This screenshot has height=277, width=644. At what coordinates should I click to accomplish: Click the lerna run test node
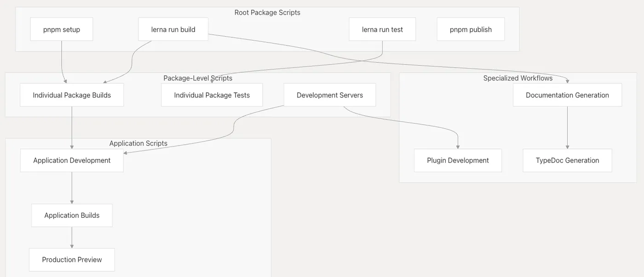pos(382,29)
